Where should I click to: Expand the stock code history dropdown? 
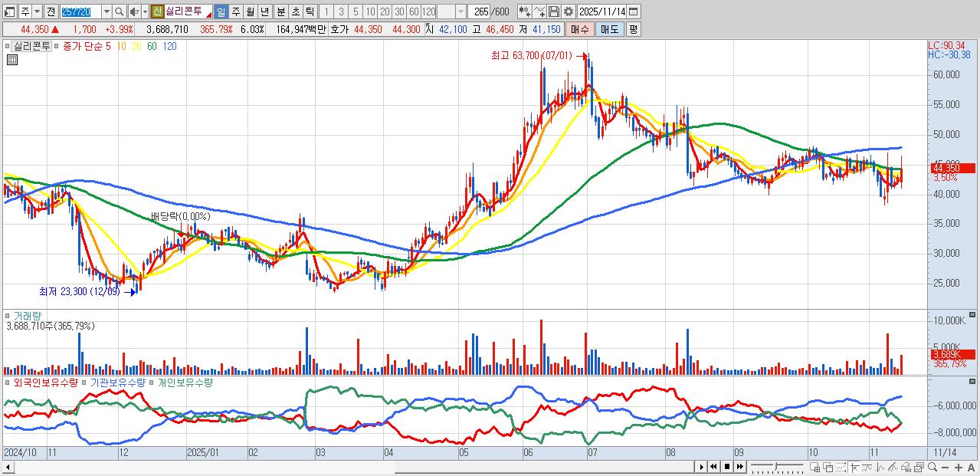107,11
